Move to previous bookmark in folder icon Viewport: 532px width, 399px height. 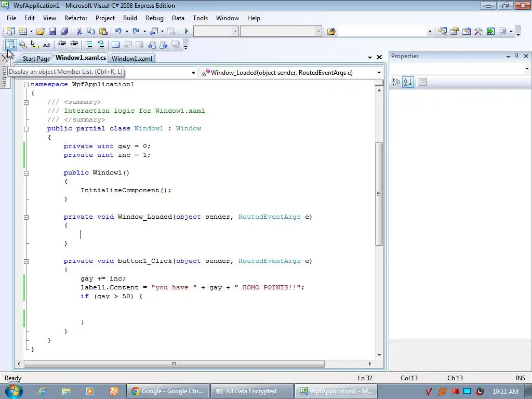[x=152, y=45]
